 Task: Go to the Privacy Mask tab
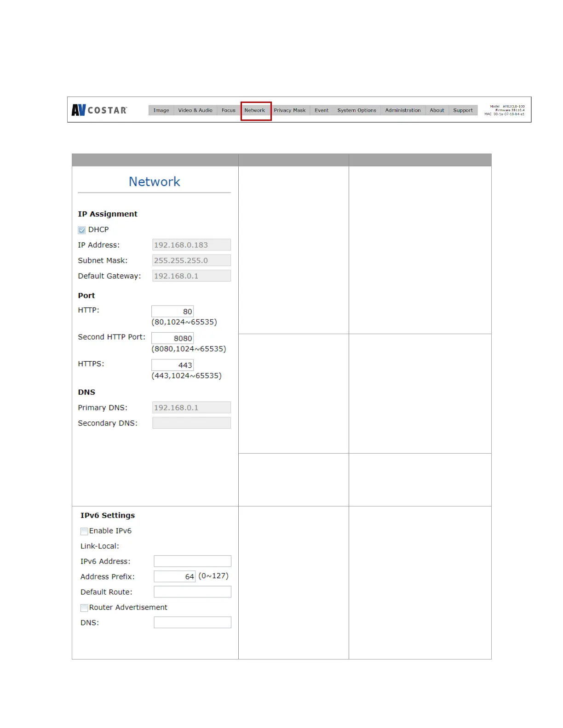(x=289, y=110)
